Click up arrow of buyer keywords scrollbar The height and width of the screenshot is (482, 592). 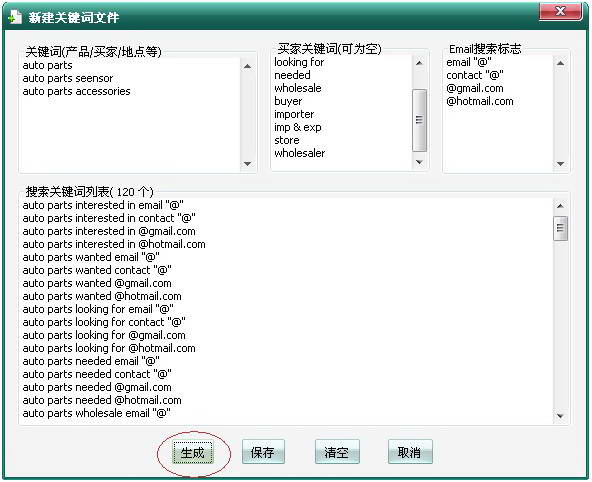point(419,63)
